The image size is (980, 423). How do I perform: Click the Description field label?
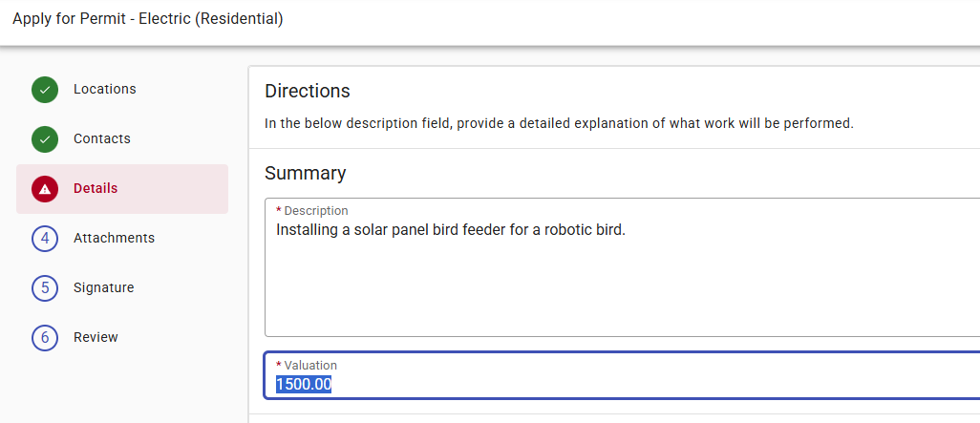[316, 211]
